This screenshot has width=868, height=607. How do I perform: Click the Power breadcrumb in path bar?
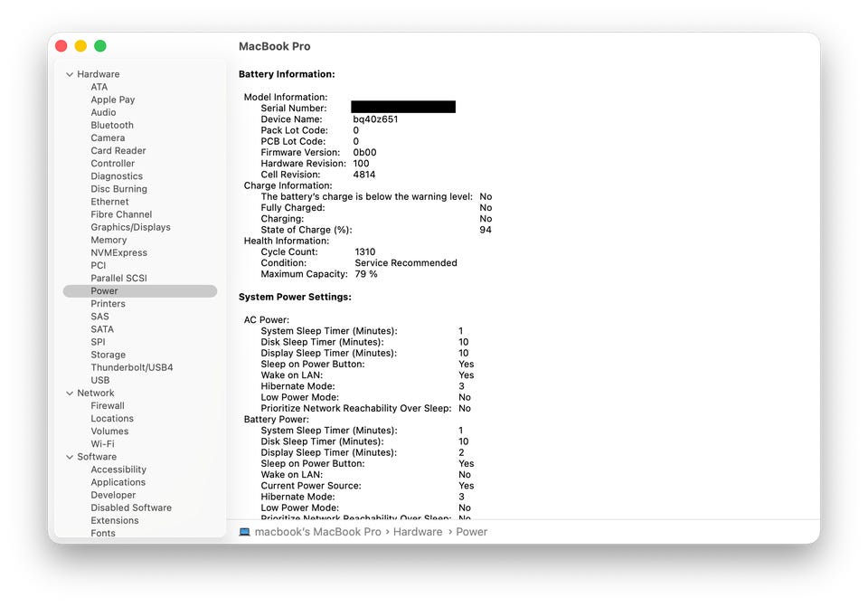coord(472,532)
